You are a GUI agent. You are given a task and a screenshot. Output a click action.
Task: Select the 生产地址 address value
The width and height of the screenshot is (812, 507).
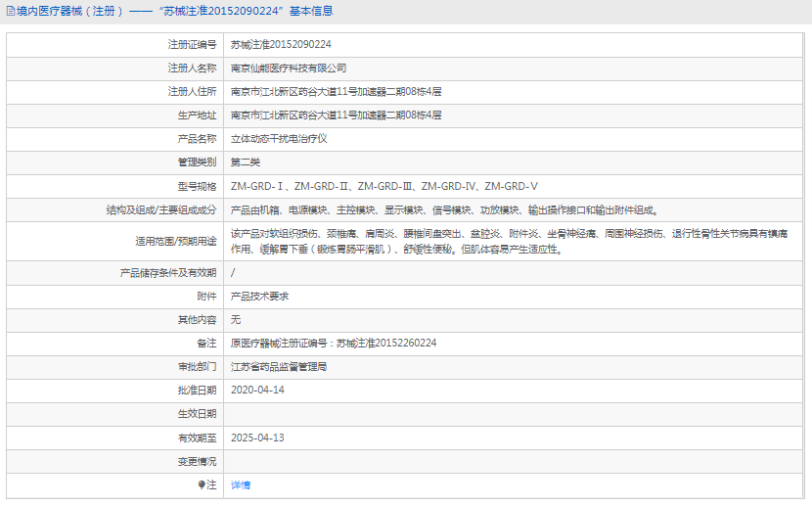coord(337,115)
